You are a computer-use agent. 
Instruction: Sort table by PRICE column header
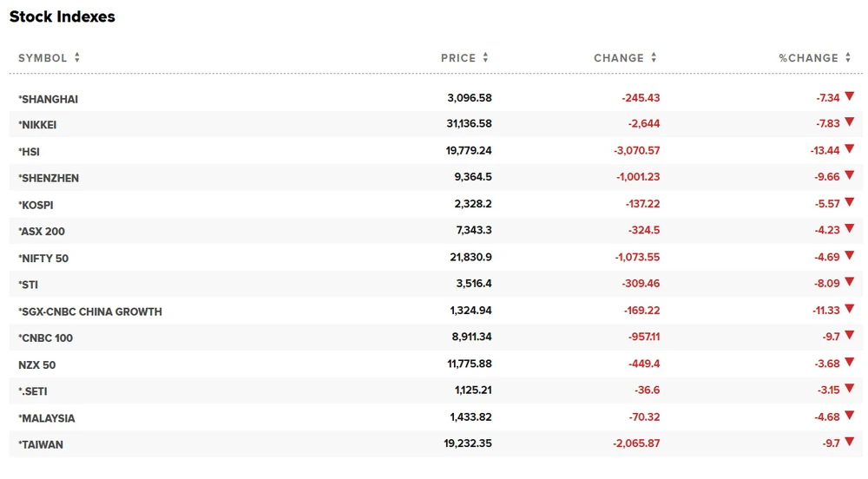[458, 58]
